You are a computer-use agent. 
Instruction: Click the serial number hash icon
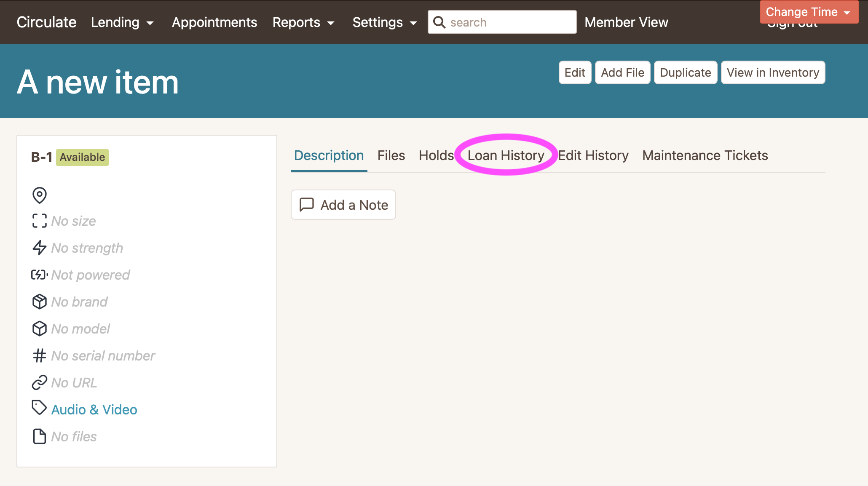click(40, 355)
